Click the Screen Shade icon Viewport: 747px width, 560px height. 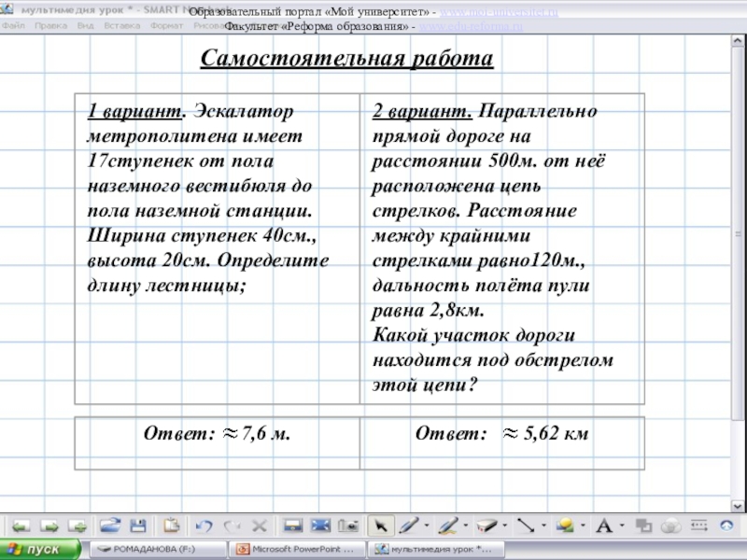pyautogui.click(x=292, y=525)
